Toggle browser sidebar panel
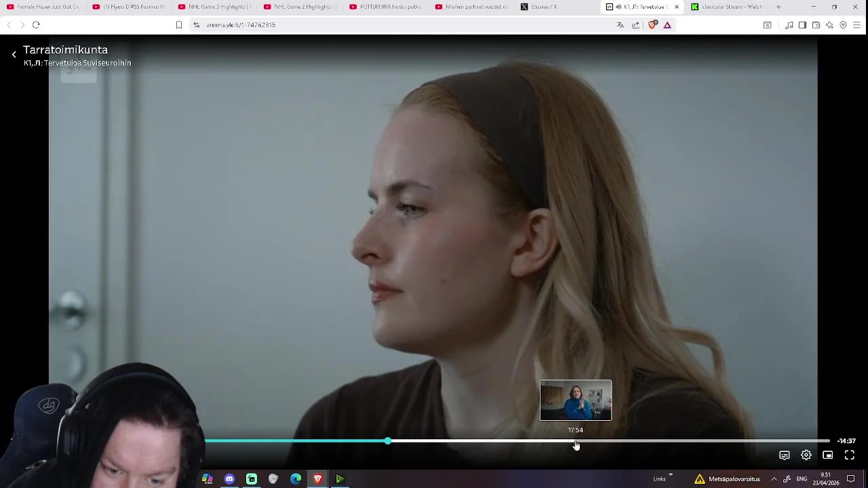The height and width of the screenshot is (488, 868). click(802, 25)
